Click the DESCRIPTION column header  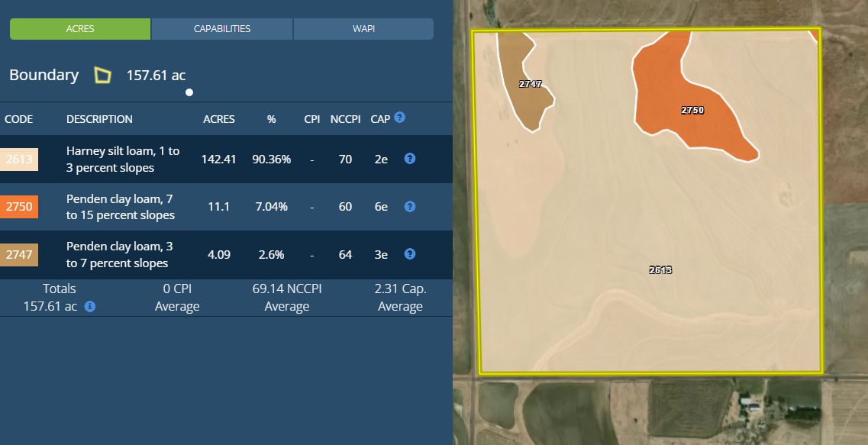tap(99, 119)
